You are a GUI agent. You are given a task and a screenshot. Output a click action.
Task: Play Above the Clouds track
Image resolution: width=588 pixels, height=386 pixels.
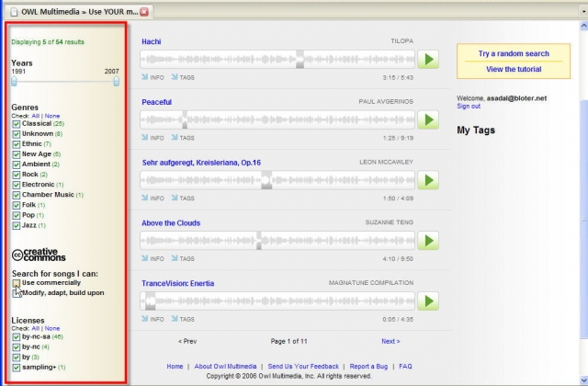point(428,241)
